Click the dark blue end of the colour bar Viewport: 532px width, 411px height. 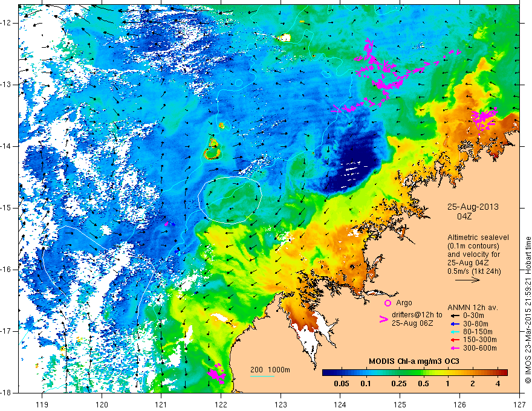(x=328, y=372)
